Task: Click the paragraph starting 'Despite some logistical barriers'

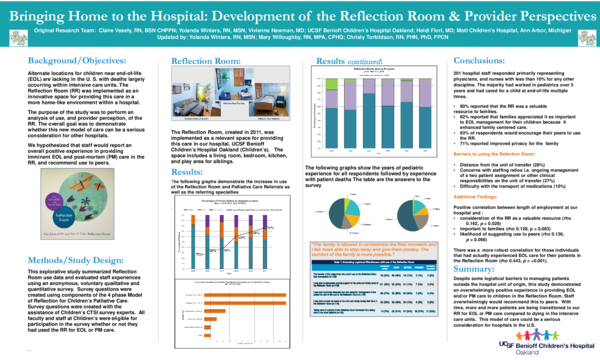Action: click(x=517, y=302)
